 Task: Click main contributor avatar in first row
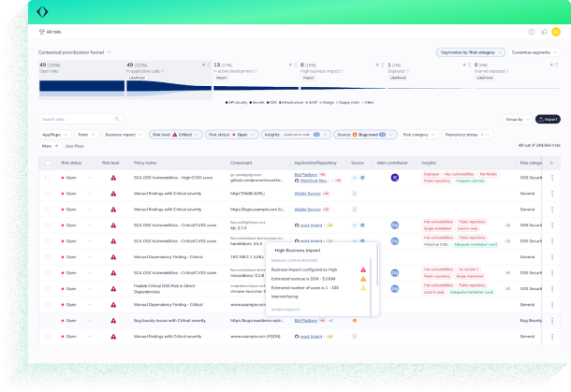click(395, 178)
